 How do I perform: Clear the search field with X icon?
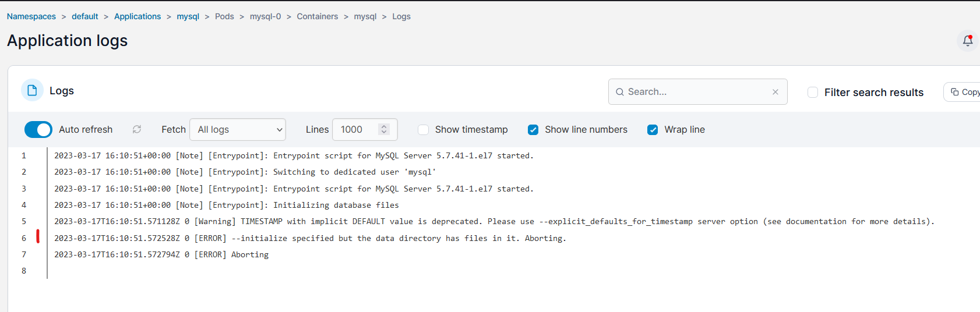tap(775, 92)
